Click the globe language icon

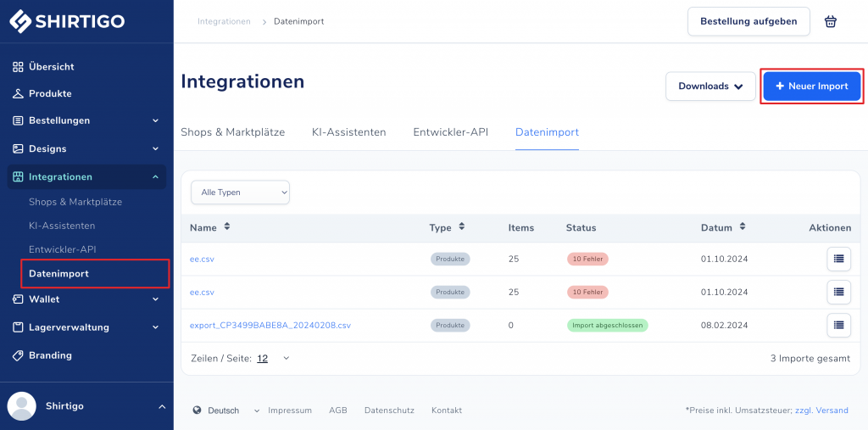coord(197,410)
